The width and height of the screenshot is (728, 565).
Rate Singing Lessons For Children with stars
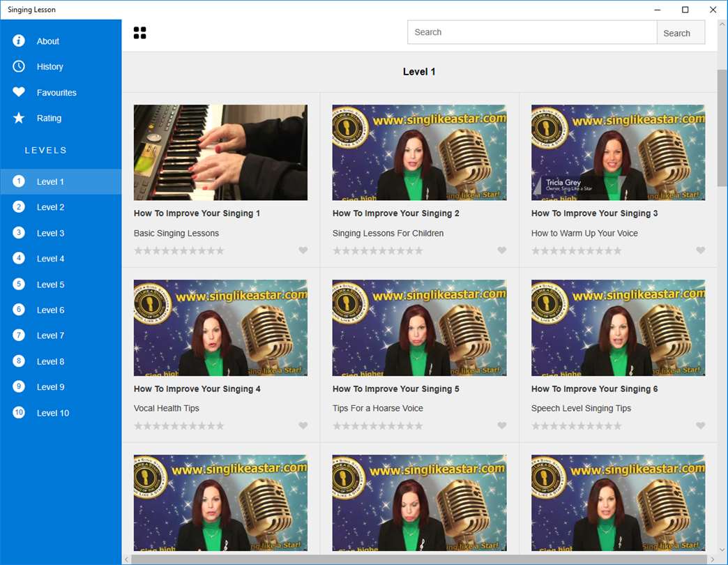point(377,250)
